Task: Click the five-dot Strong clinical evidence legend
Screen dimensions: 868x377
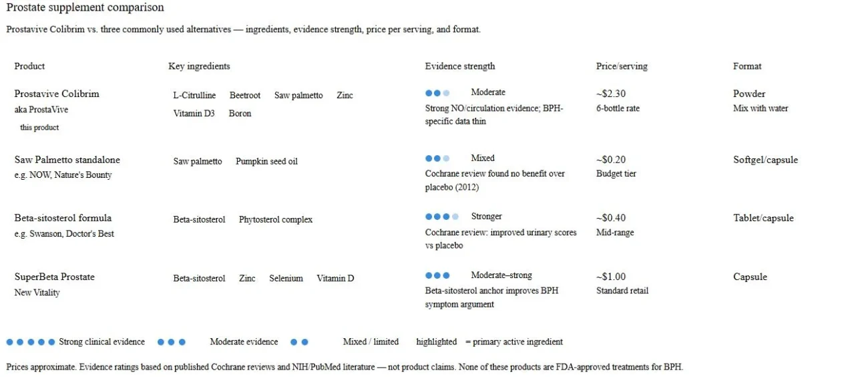Action: (31, 342)
